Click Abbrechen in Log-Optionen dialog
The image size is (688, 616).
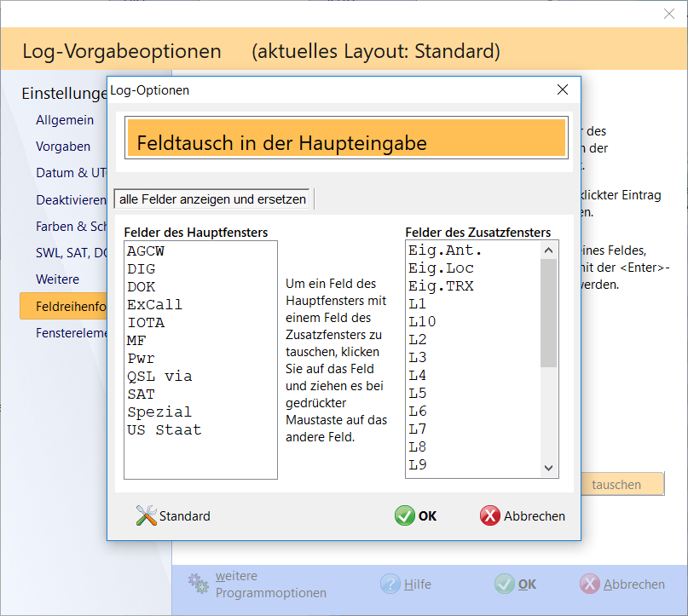pyautogui.click(x=523, y=515)
